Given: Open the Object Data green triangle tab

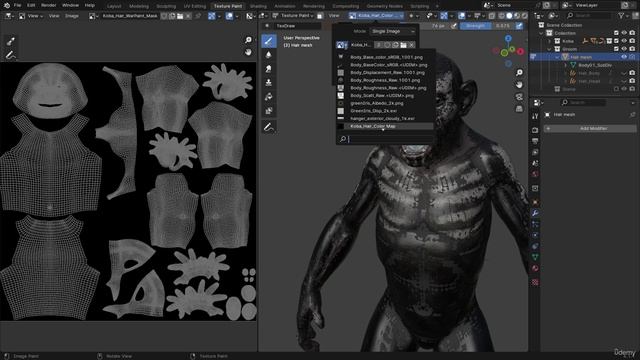Looking at the screenshot, I should tap(535, 257).
